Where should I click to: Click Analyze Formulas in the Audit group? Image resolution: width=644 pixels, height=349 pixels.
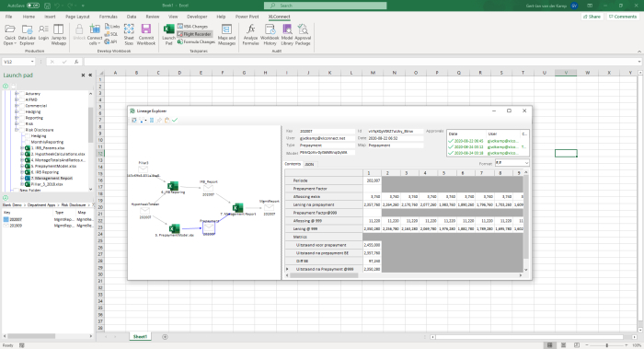pos(250,34)
